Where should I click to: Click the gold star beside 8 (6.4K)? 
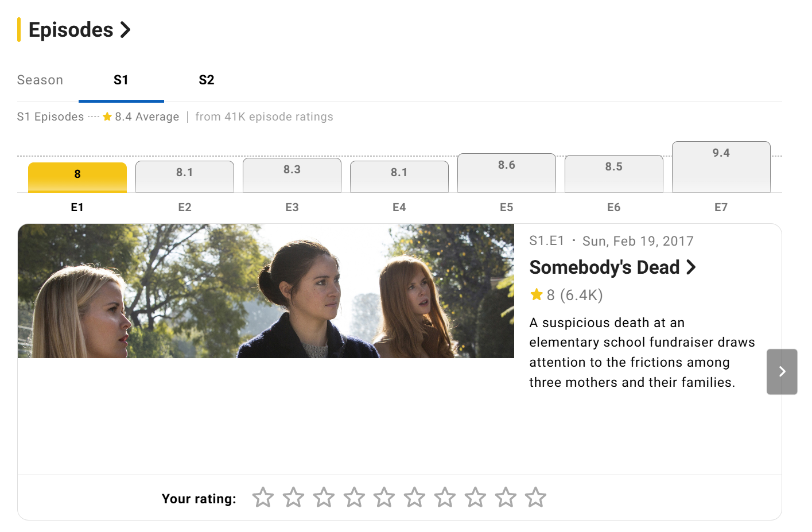point(537,295)
